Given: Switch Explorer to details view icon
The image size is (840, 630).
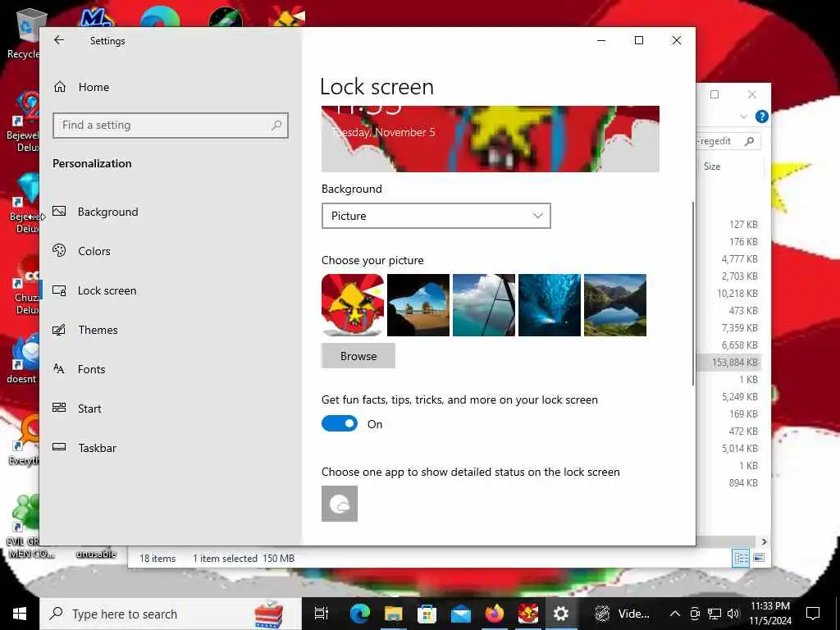Looking at the screenshot, I should (x=742, y=558).
